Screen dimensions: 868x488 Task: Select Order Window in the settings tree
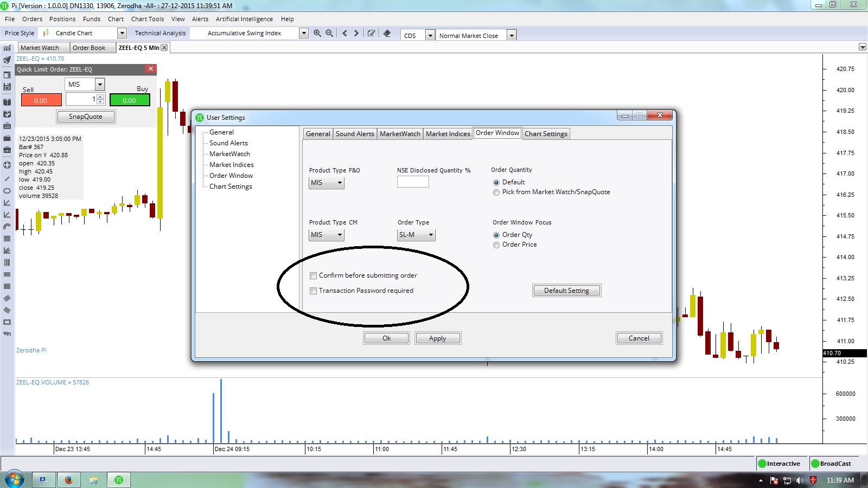(x=231, y=176)
